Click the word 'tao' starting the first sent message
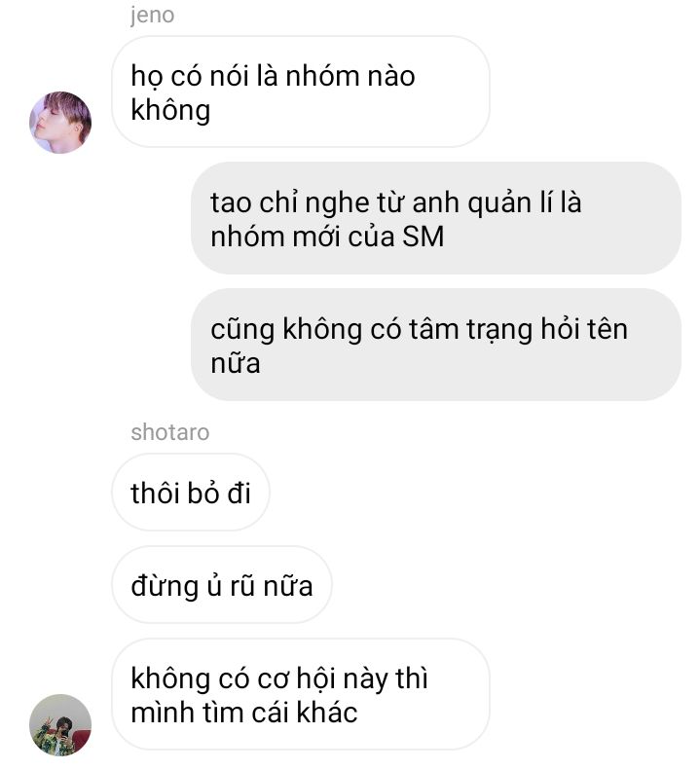The image size is (700, 770). (x=231, y=202)
